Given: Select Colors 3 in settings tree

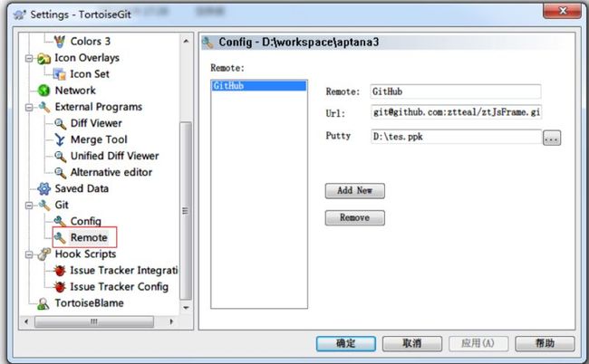Looking at the screenshot, I should 91,42.
